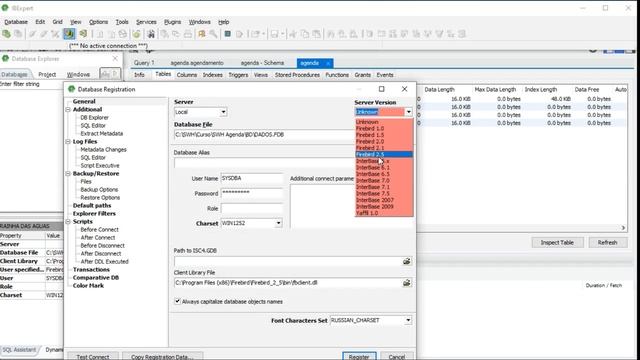Click the Server Version dropdown arrow

click(x=408, y=112)
